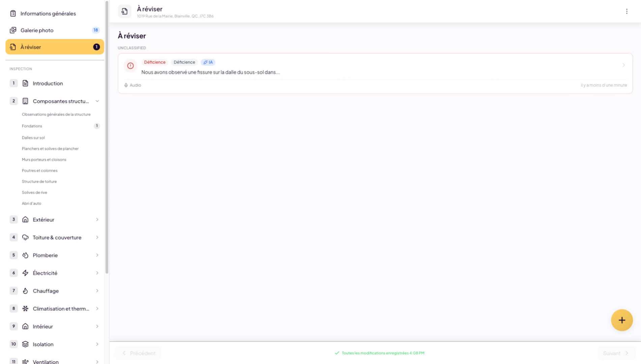
Task: Expand the Extérieur section chevron
Action: 97,220
